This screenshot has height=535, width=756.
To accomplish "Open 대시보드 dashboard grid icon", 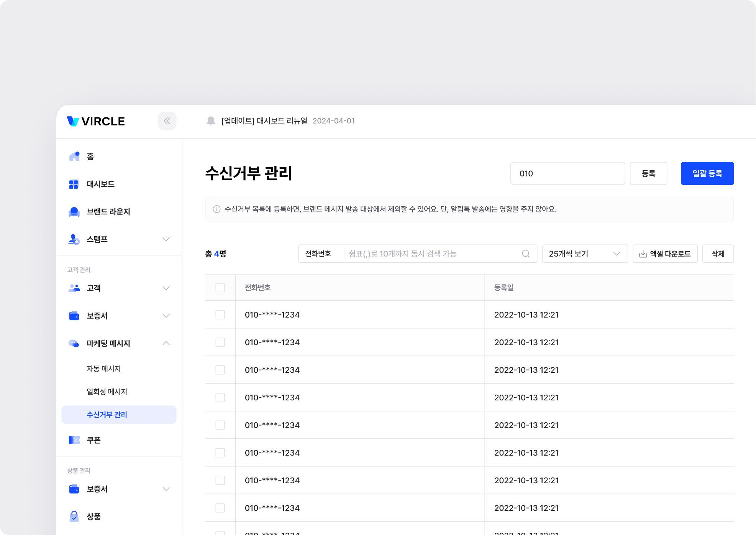I will 74,184.
